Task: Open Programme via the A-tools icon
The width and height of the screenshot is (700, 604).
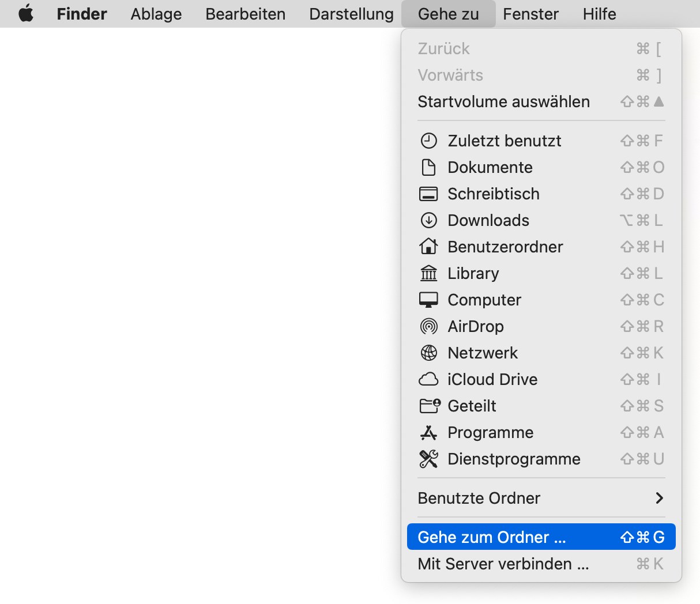Action: (429, 432)
